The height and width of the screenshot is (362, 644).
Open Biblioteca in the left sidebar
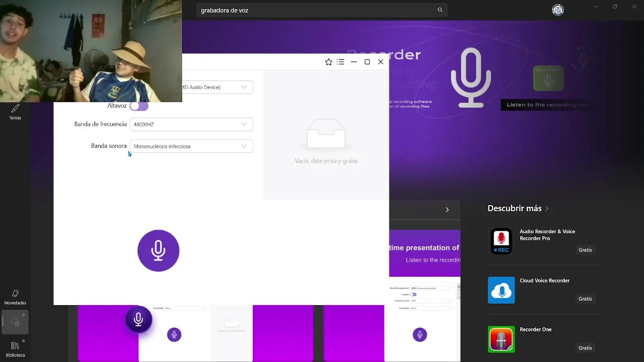(x=15, y=349)
